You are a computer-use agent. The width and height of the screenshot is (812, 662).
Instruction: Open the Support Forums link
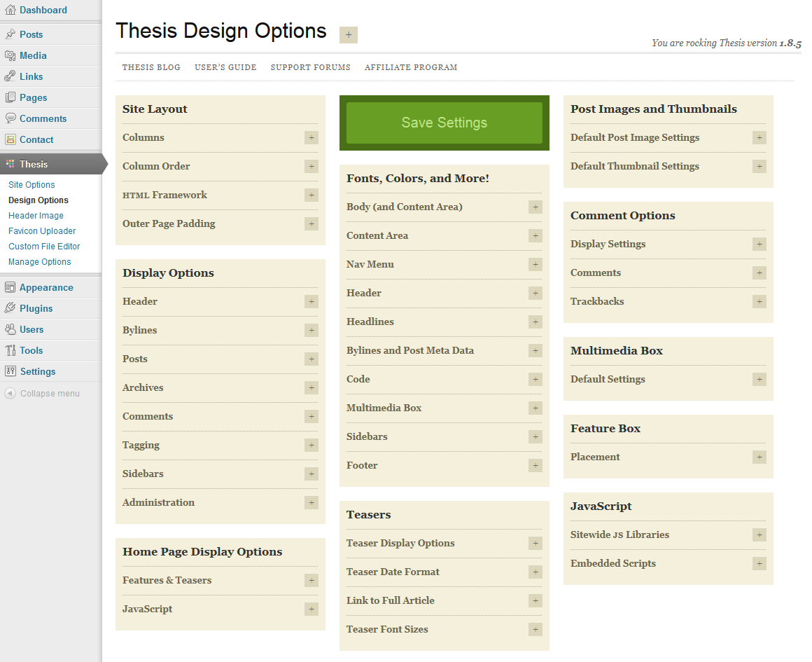311,67
